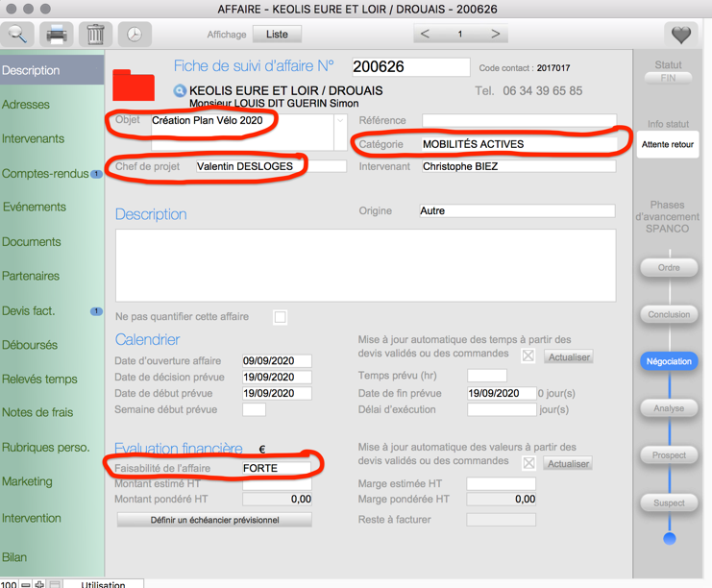Expand the Objet field dropdown arrow
Screen dimensions: 712x588
coord(340,121)
